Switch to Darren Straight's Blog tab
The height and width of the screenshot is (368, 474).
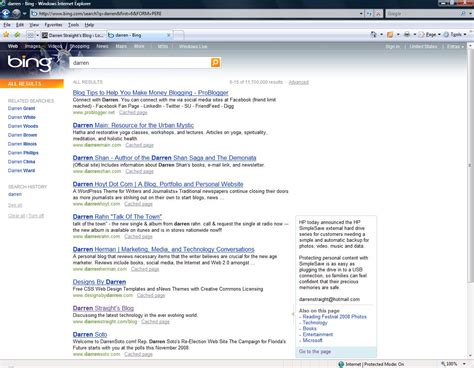click(x=73, y=35)
